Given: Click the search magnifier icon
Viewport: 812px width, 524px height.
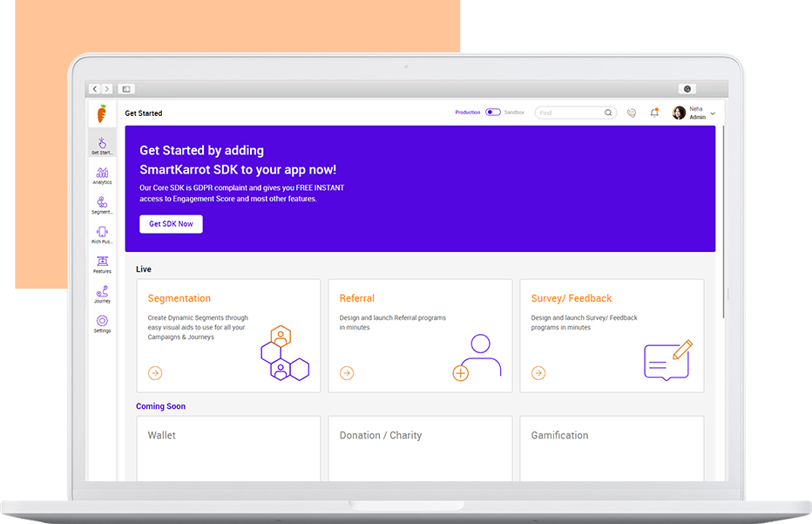Looking at the screenshot, I should 608,112.
